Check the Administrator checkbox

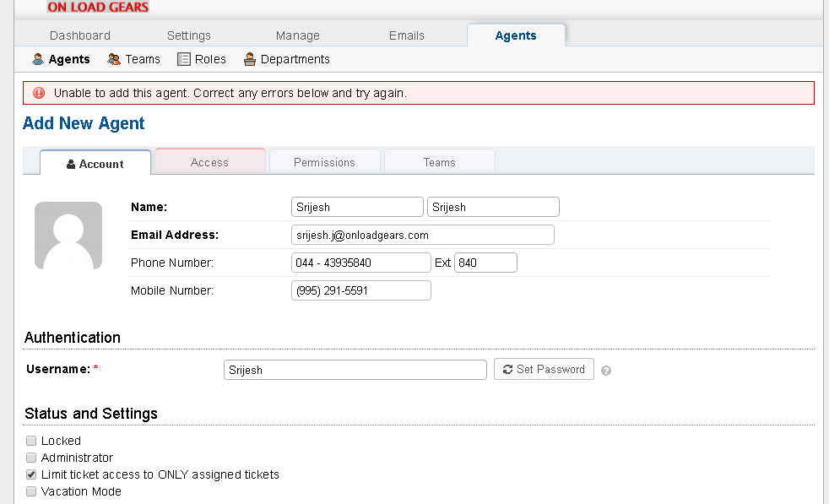(x=31, y=458)
